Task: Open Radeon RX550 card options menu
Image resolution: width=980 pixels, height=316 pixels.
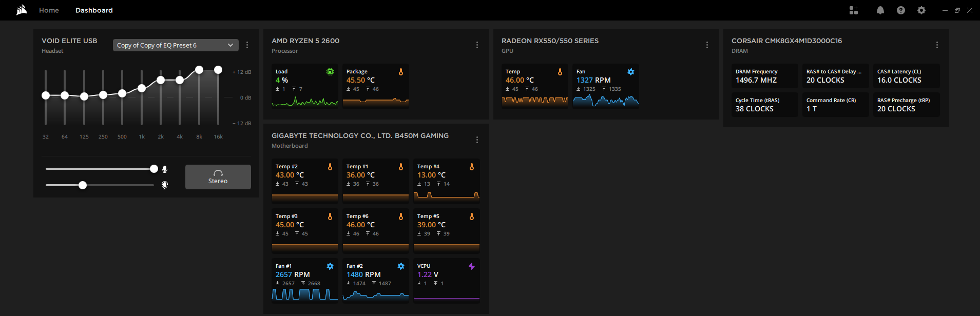Action: pos(707,45)
